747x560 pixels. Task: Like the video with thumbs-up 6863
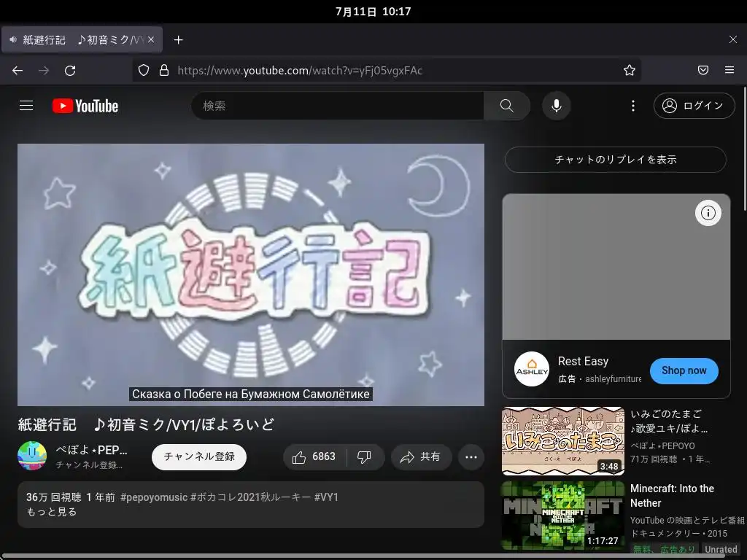(x=314, y=456)
